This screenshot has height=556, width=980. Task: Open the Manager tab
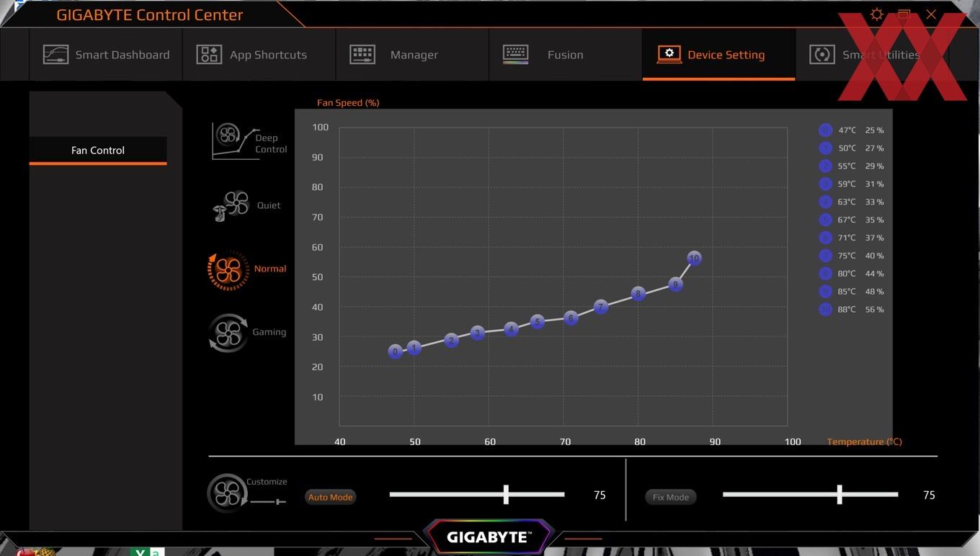coord(412,55)
